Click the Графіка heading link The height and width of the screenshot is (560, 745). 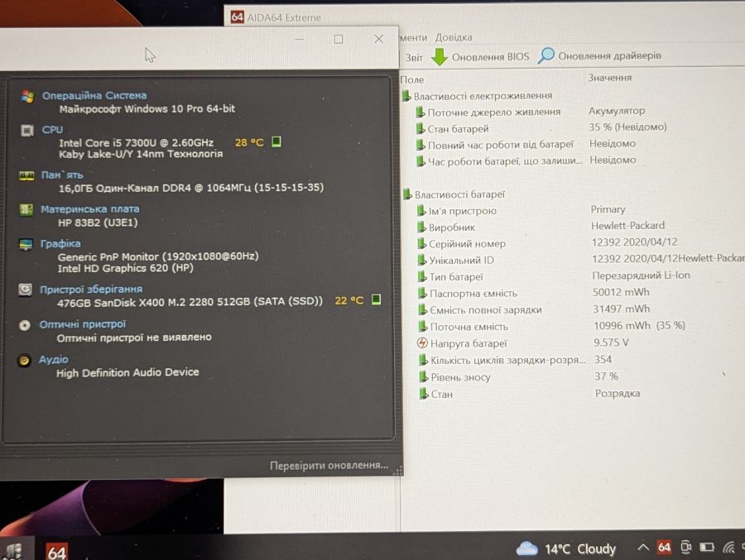(x=60, y=244)
